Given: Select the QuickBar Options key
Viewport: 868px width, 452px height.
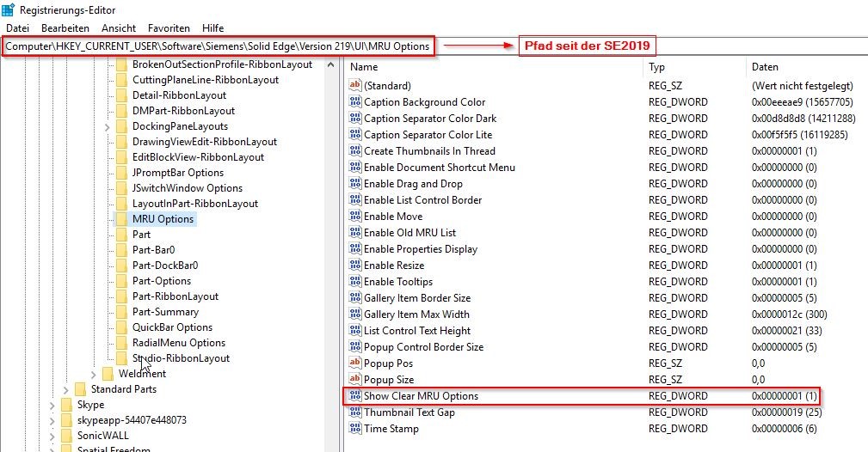Looking at the screenshot, I should click(x=172, y=327).
